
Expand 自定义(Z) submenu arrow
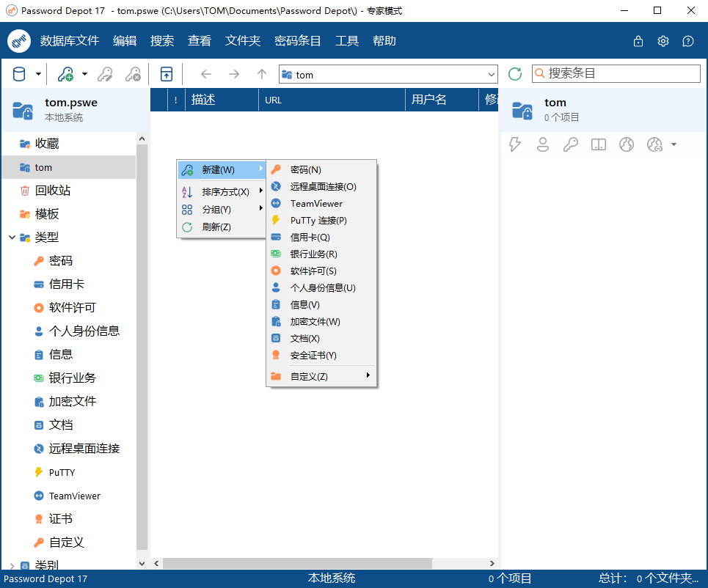pyautogui.click(x=368, y=375)
